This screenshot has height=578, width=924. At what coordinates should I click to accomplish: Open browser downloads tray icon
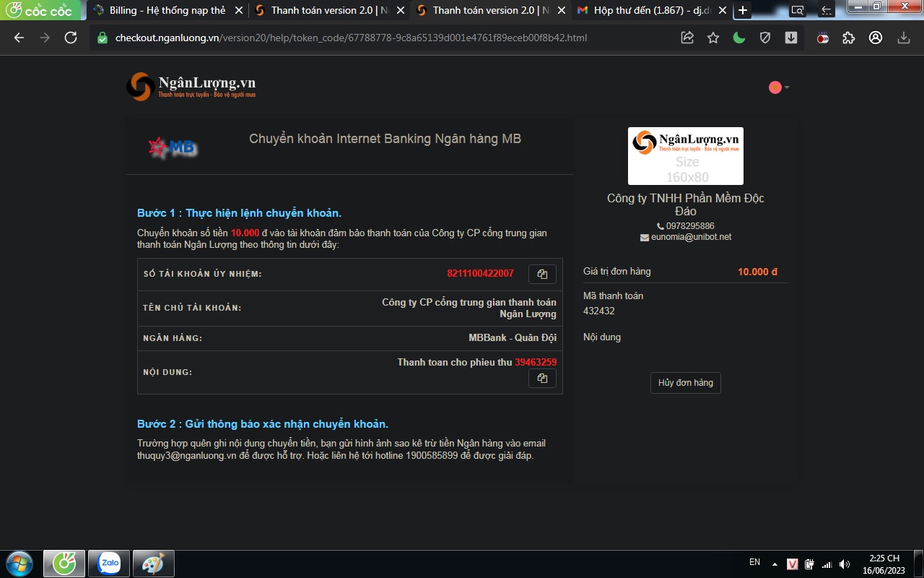coord(903,38)
